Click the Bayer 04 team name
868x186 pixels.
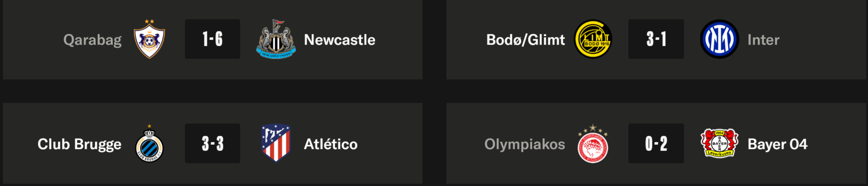coord(777,144)
